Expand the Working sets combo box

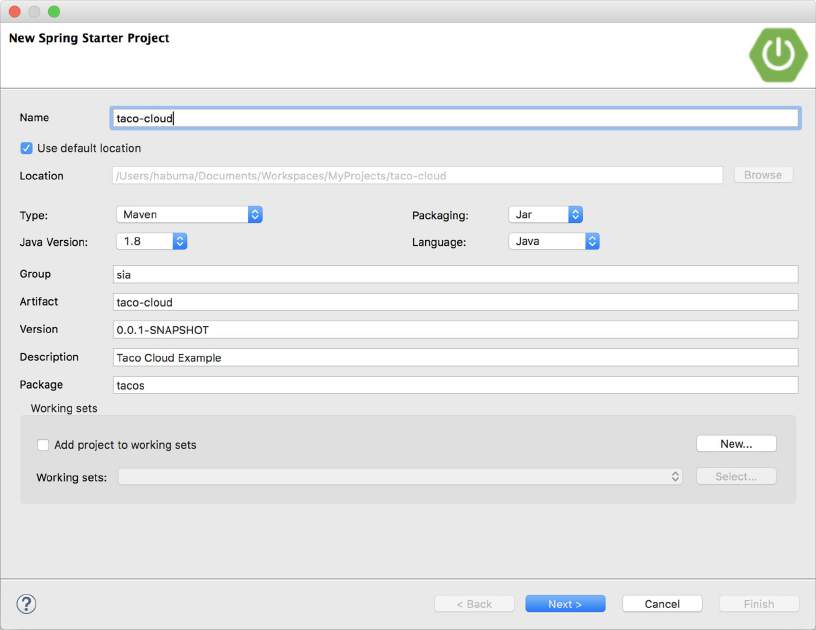[400, 477]
